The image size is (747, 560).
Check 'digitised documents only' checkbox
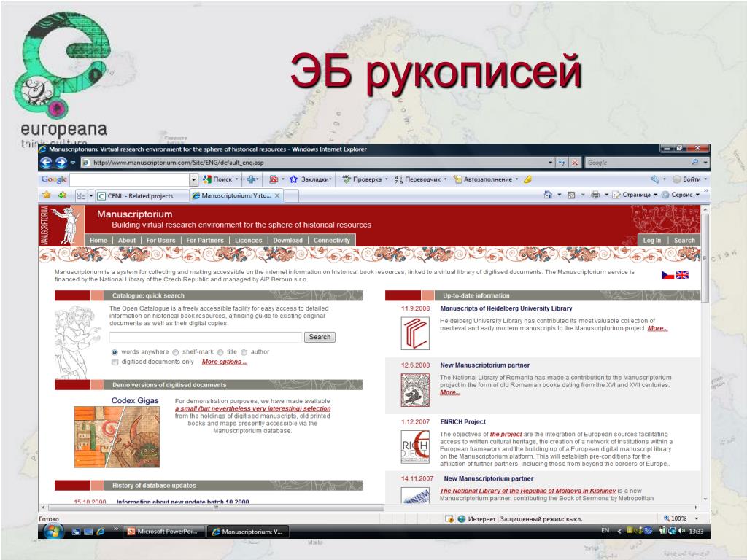[x=115, y=362]
